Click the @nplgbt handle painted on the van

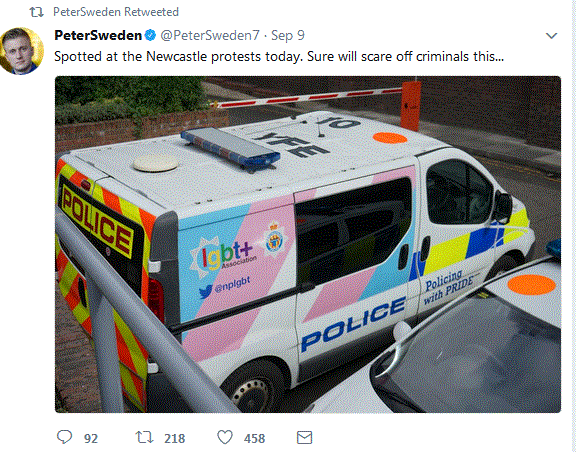[x=225, y=287]
